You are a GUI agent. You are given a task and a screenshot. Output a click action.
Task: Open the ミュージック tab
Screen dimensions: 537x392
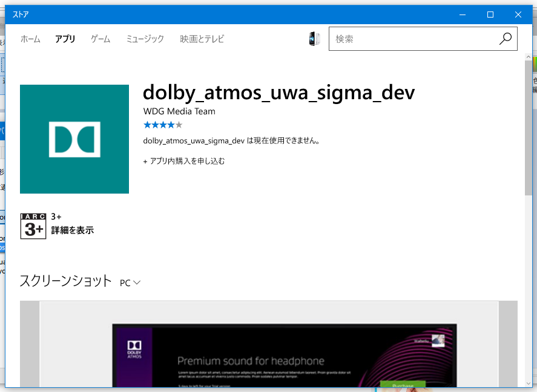pyautogui.click(x=145, y=39)
